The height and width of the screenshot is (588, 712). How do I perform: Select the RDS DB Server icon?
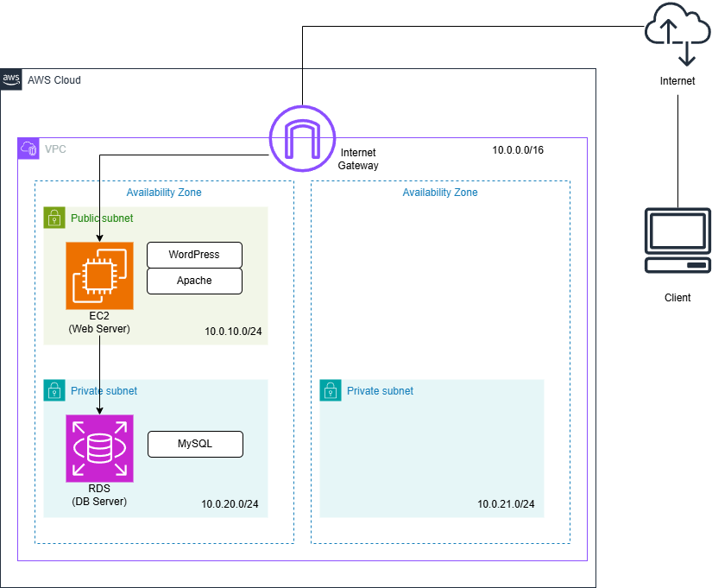coord(99,448)
